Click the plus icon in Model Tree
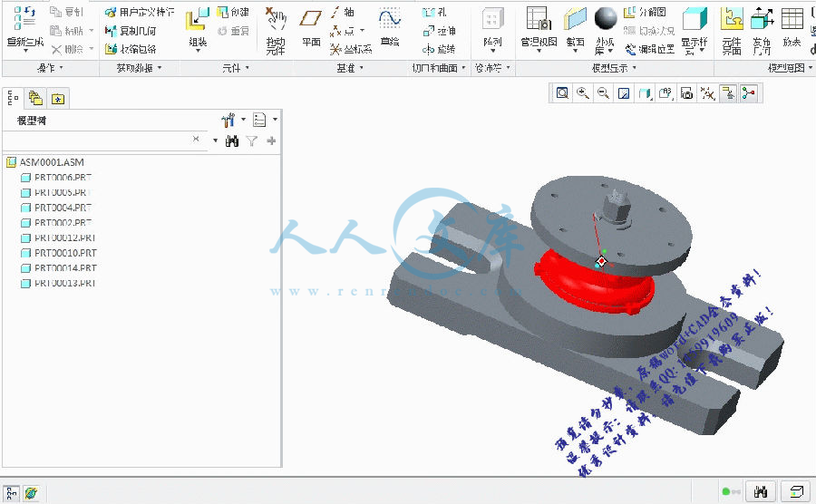Viewport: 816px width, 504px height. [271, 141]
